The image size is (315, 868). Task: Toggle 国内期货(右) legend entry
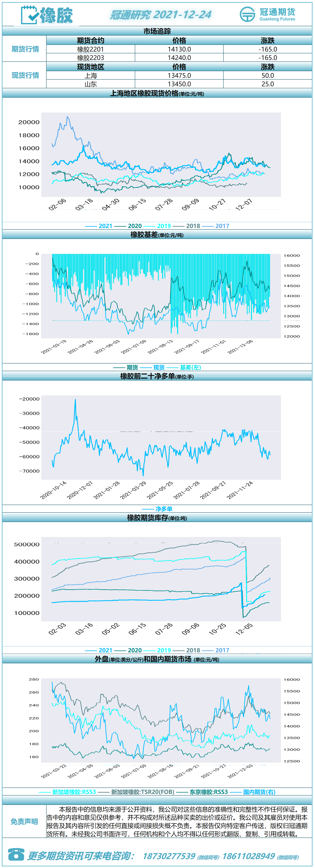click(253, 792)
